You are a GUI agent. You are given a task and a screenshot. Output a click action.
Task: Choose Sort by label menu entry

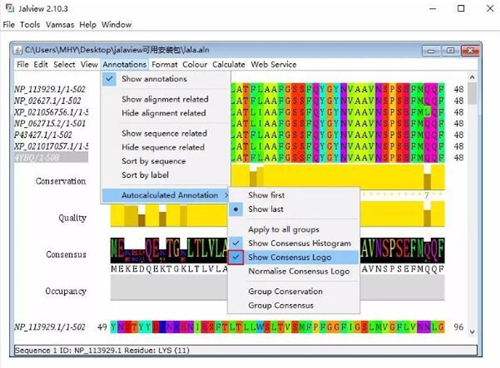pyautogui.click(x=145, y=175)
